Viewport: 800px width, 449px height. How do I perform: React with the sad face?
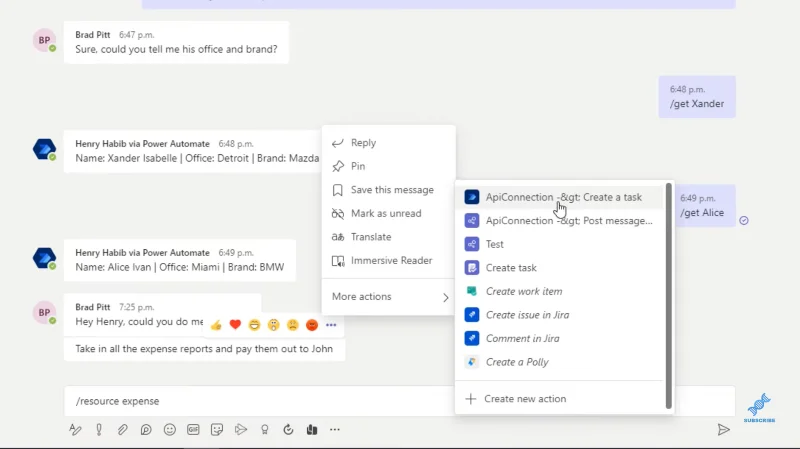pos(292,325)
